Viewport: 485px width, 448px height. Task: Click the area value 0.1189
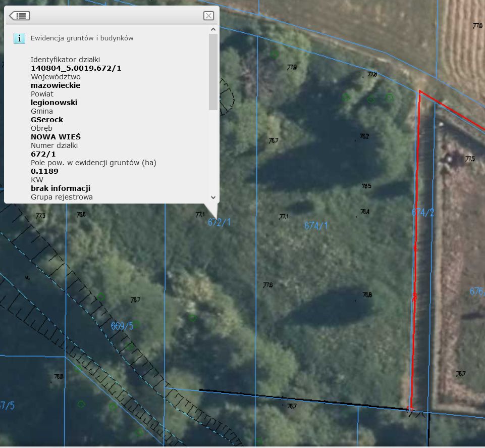[44, 171]
